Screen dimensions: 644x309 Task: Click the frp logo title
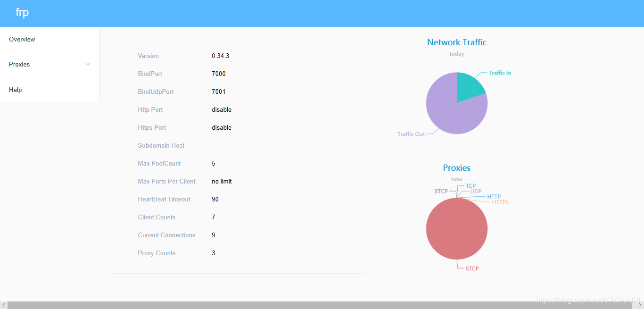[x=22, y=13]
